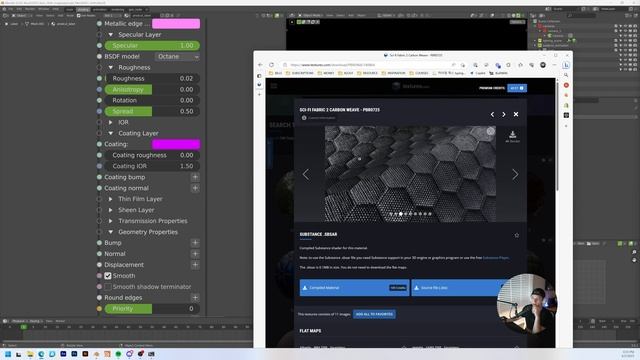Click the browser sidebar search icon
The image size is (640, 360).
tap(566, 75)
